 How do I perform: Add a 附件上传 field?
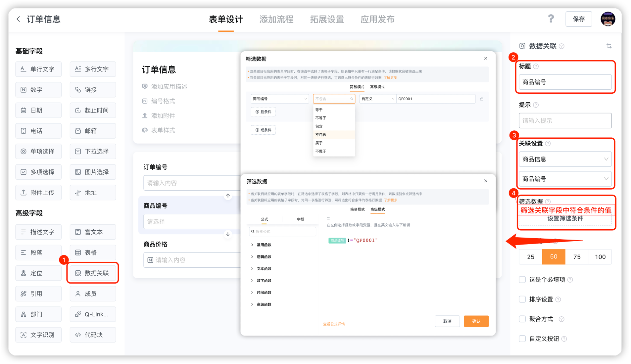tap(38, 192)
